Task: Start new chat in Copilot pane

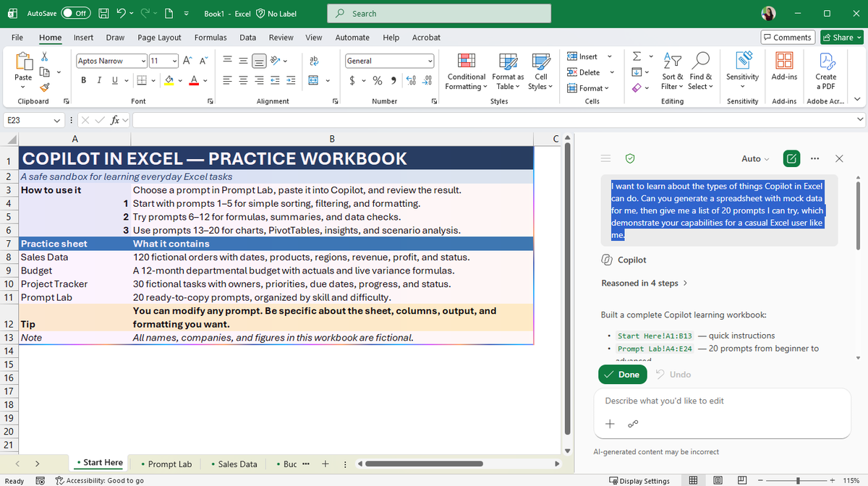Action: (792, 158)
